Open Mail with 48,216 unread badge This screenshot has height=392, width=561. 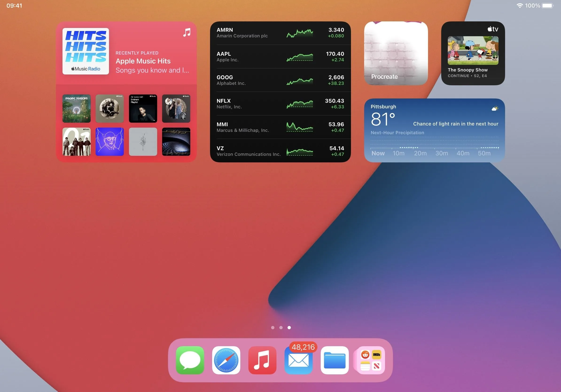(298, 360)
